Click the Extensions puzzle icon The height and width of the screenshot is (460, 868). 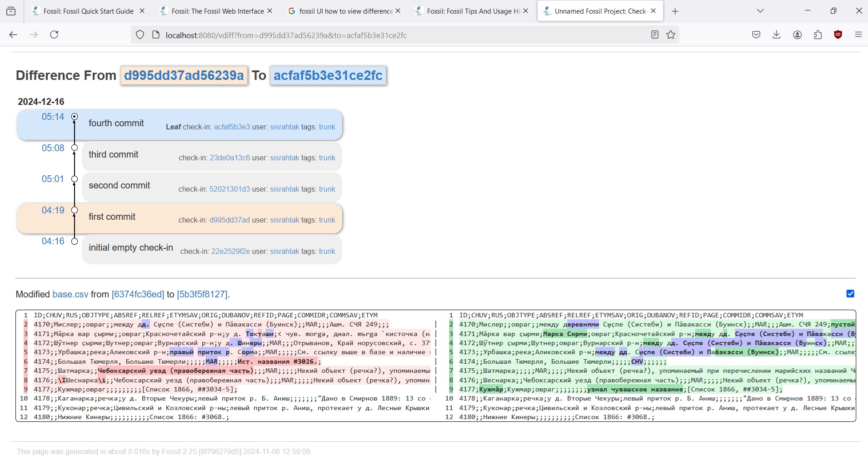point(818,35)
